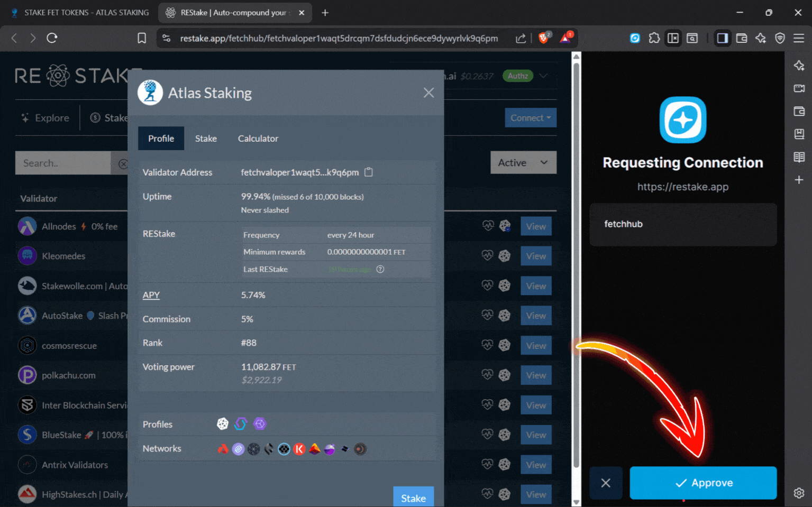Click the Atlas Staking logo in the dialog

150,93
